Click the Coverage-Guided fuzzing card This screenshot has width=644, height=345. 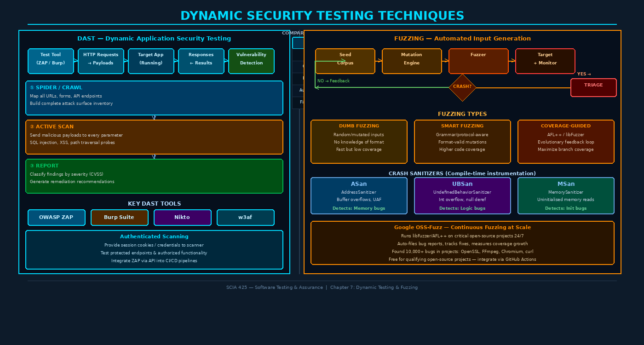(x=566, y=141)
